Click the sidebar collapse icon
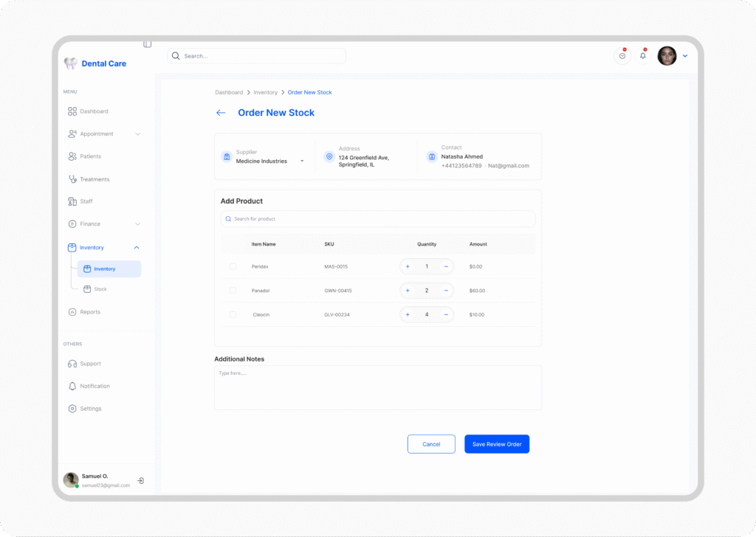 pos(148,44)
